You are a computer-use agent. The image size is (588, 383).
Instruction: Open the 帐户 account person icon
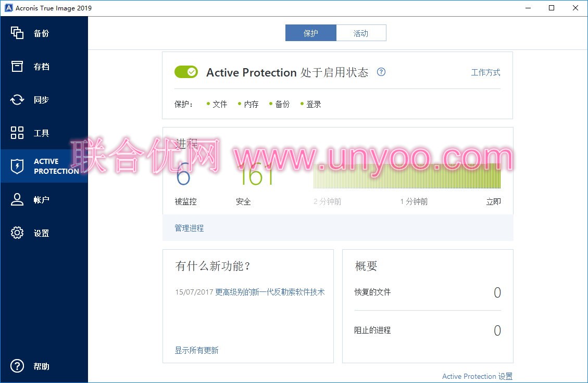(x=17, y=199)
